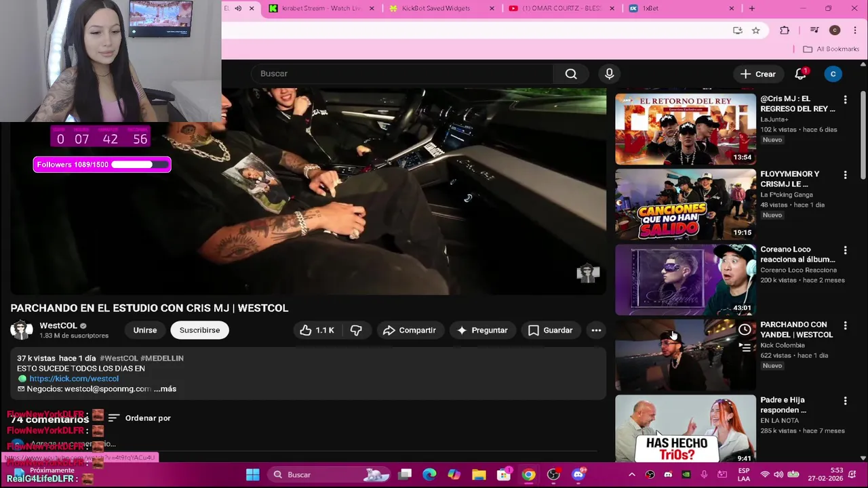Open options menu for Parchando con Yandel video

click(x=845, y=325)
